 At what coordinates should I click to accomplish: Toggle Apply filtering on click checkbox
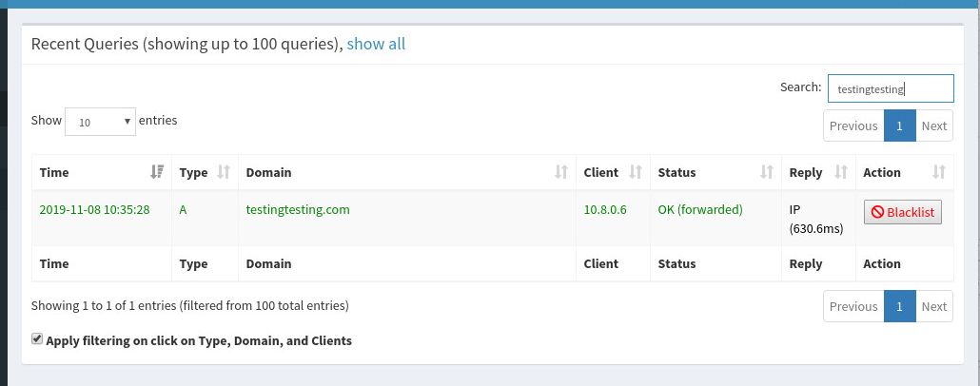click(x=37, y=339)
